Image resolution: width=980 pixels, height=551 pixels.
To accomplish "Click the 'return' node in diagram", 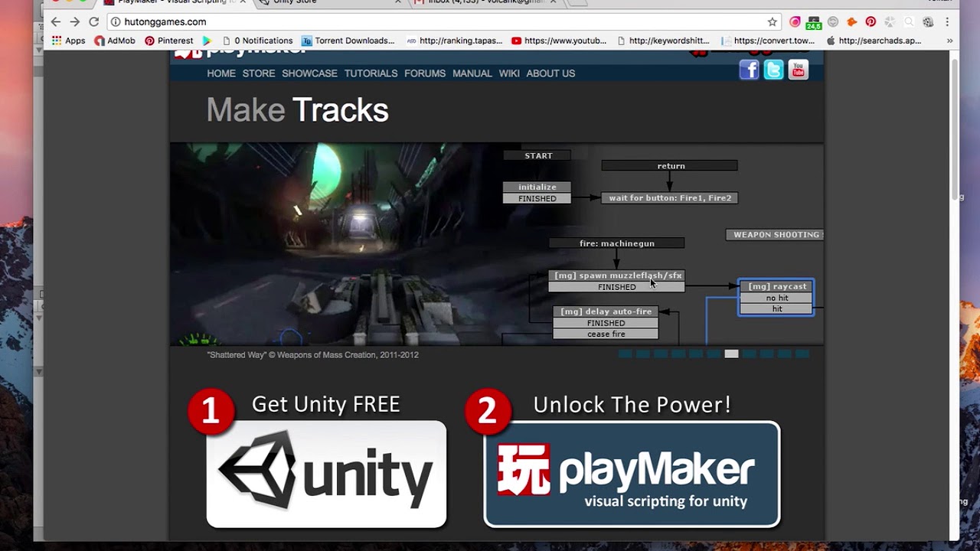I will 670,165.
